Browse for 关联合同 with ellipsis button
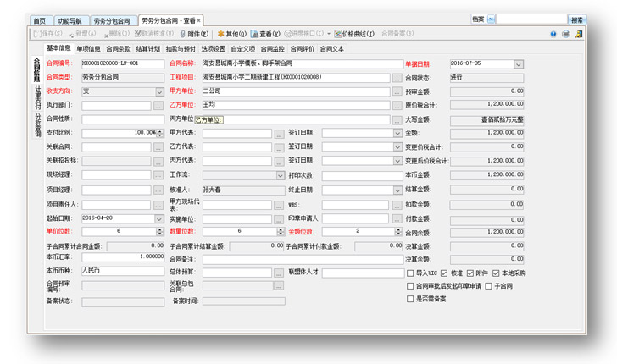The width and height of the screenshot is (617, 364). point(158,147)
